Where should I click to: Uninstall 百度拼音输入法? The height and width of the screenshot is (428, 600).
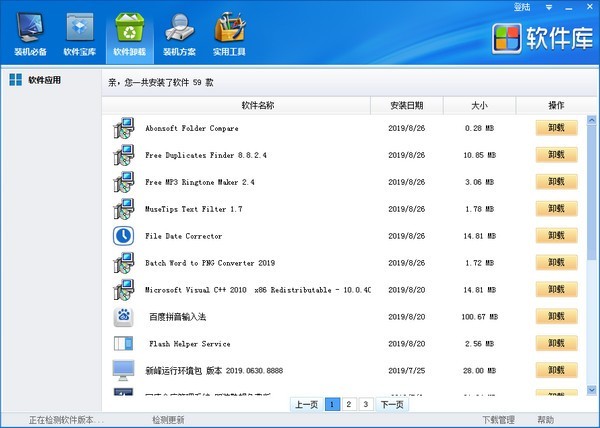[556, 316]
